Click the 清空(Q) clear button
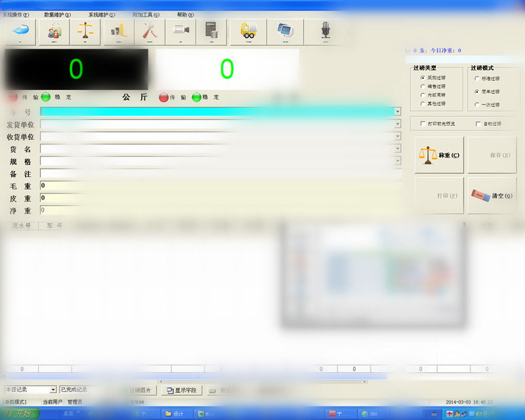 [x=492, y=196]
